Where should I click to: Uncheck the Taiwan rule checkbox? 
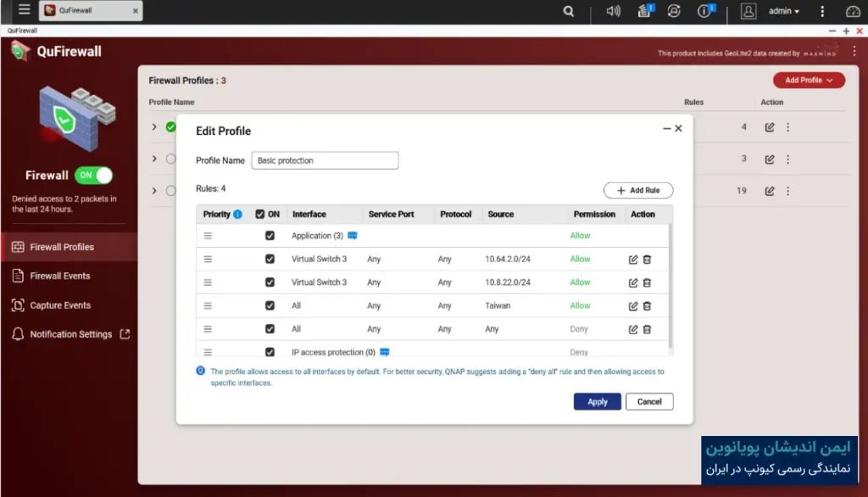pos(270,305)
